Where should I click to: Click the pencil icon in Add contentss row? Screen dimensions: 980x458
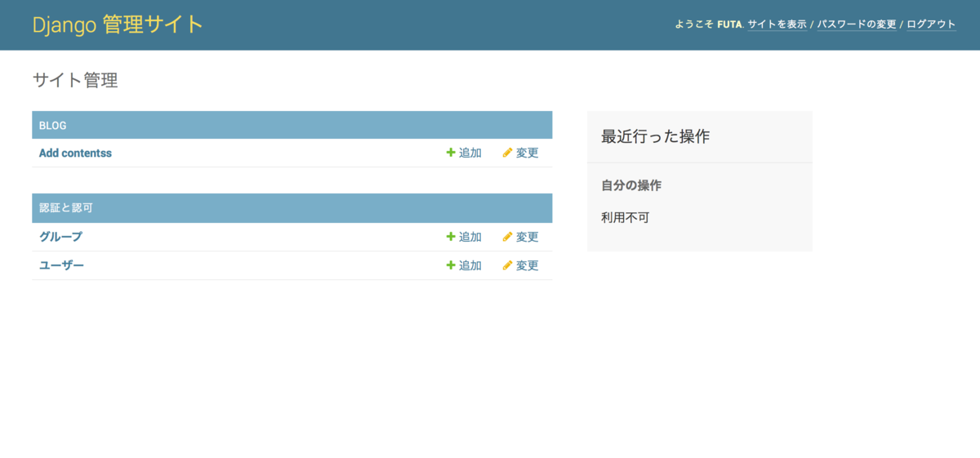pyautogui.click(x=507, y=153)
